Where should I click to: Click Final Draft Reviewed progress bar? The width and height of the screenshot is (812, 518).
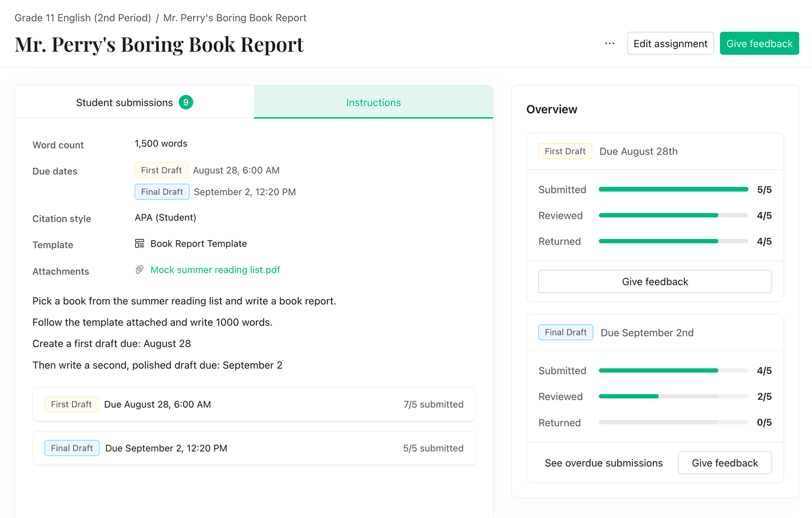(x=674, y=397)
